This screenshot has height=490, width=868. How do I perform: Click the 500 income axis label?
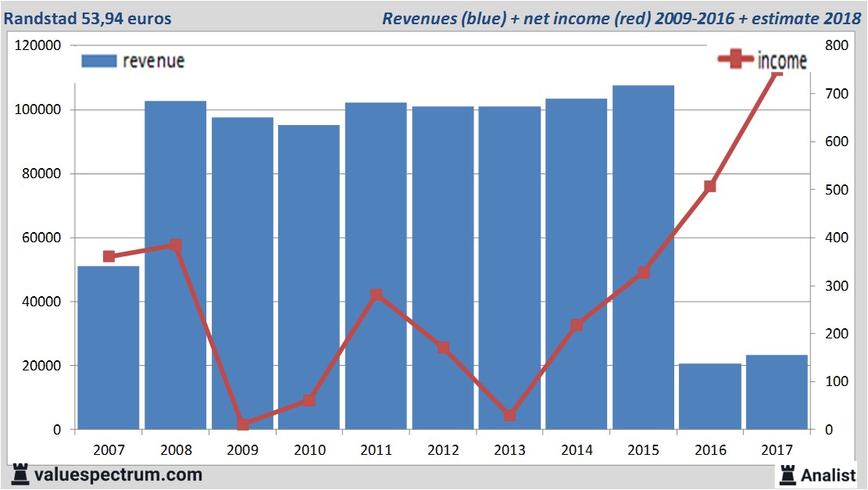click(837, 189)
